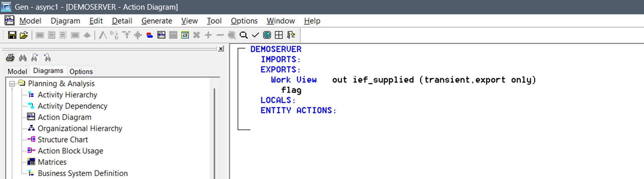The height and width of the screenshot is (179, 644).
Task: Click the door with arrow icon
Action: tap(291, 35)
